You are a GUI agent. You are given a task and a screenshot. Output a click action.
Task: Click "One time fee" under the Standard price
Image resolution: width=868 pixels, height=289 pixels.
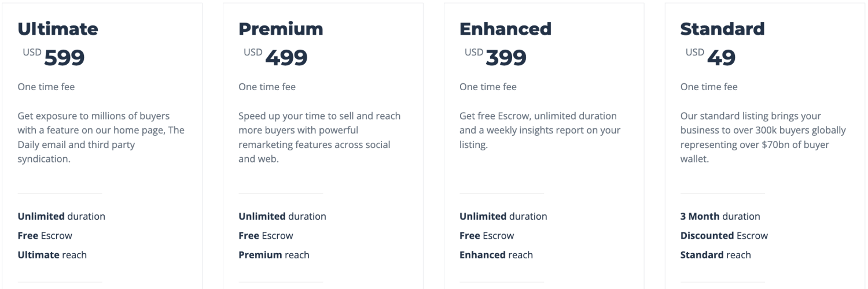point(709,87)
